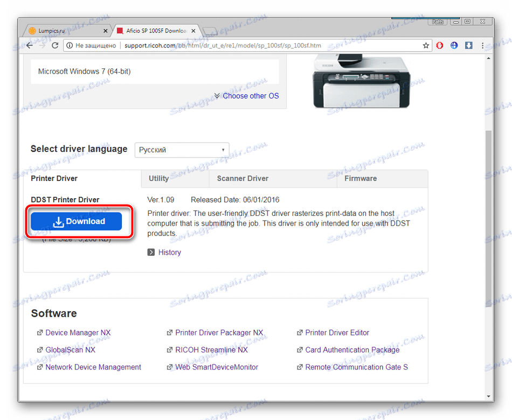Click the scrollbar up arrow
Viewport: 512px width, 420px height.
pos(488,58)
